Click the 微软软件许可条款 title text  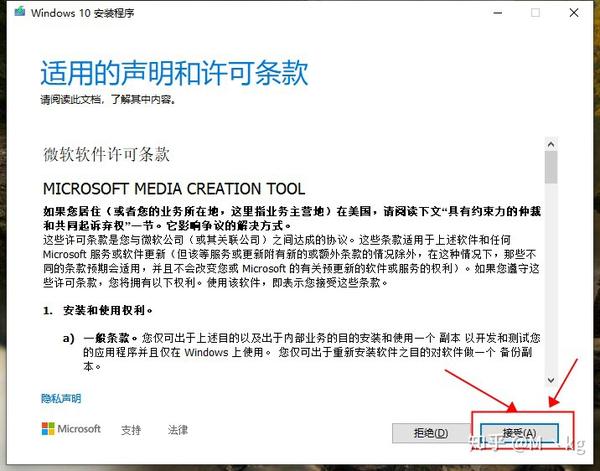pos(106,154)
